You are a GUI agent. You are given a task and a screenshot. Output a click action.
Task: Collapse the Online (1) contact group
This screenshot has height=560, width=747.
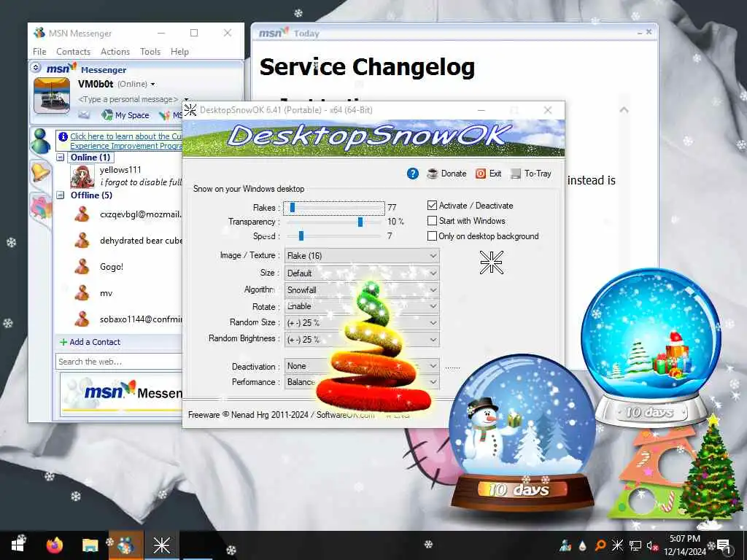pos(61,157)
